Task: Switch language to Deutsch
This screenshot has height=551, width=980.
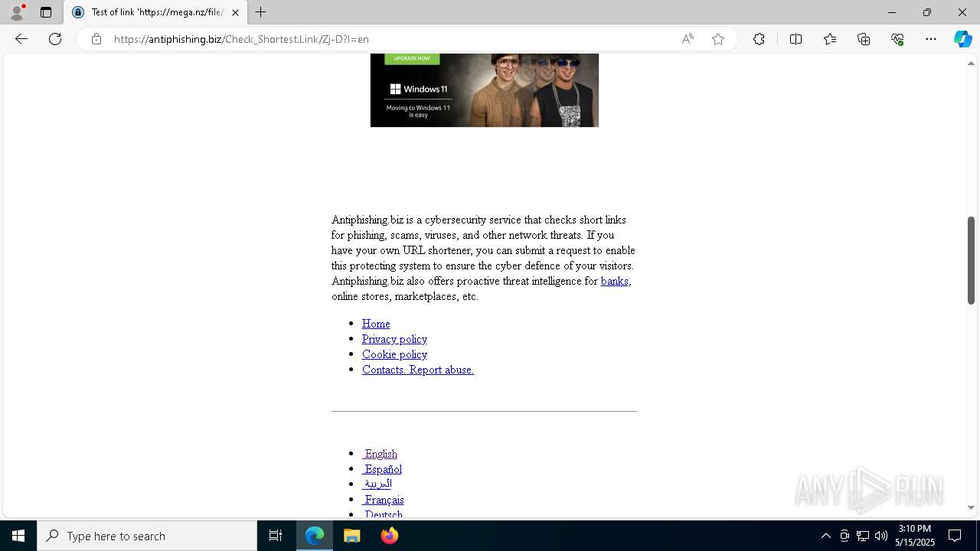Action: coord(382,514)
